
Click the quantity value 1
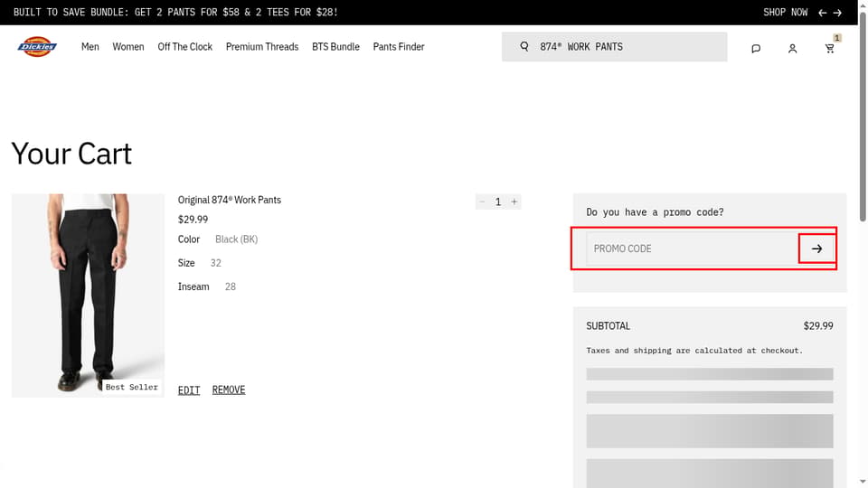498,202
